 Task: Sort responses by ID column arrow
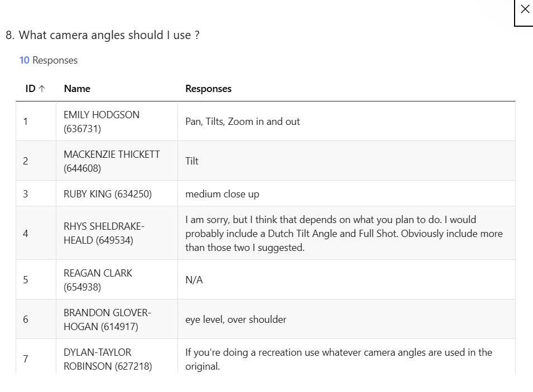point(42,89)
